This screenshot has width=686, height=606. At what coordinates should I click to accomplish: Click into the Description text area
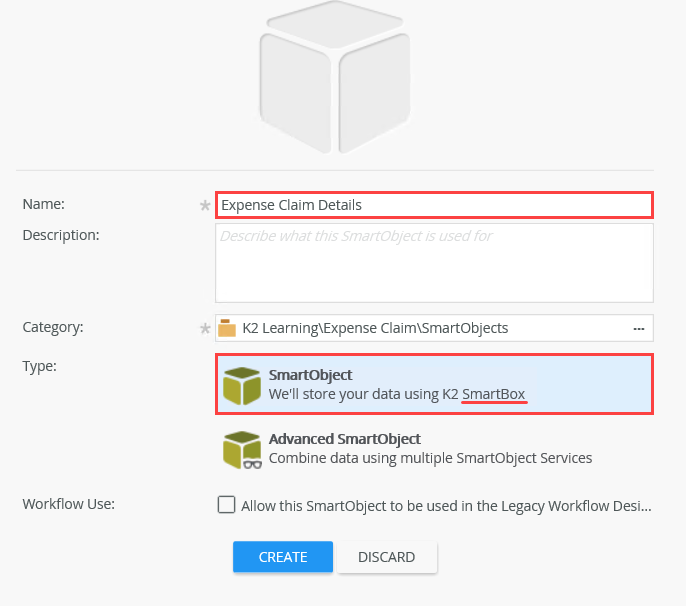[x=434, y=263]
